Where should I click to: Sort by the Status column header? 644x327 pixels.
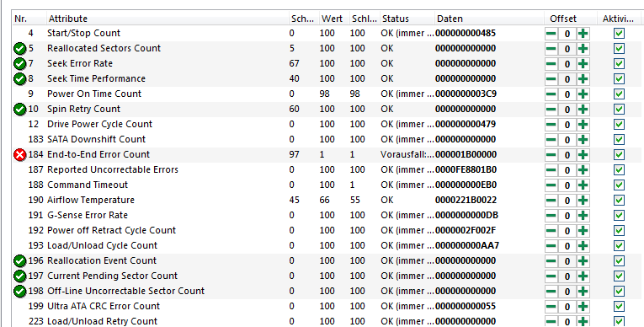407,19
